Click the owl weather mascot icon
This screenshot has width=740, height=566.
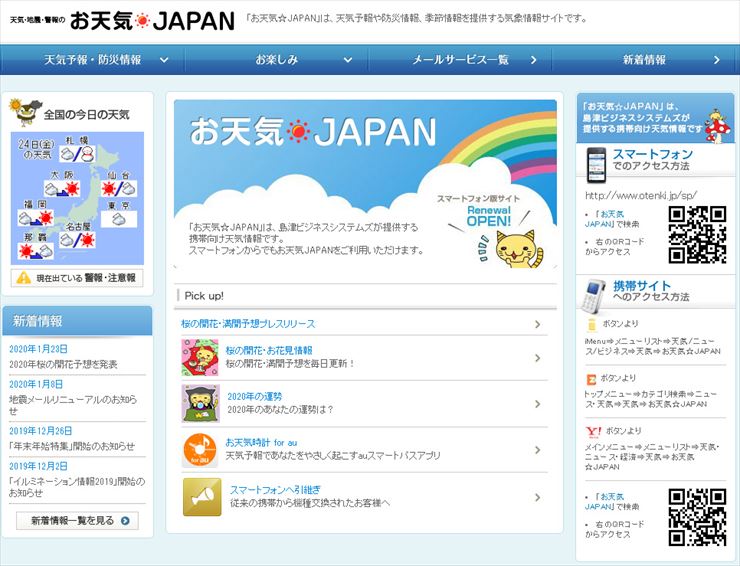pos(25,113)
